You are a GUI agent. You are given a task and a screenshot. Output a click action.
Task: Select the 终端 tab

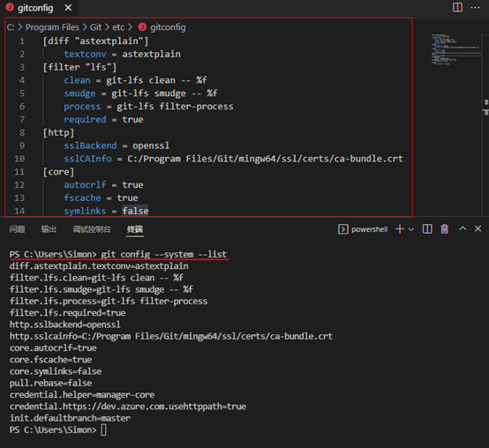(x=135, y=229)
